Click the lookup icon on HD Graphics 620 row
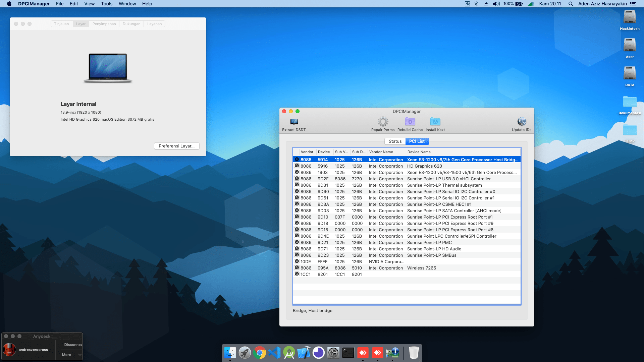The width and height of the screenshot is (644, 362). tap(297, 166)
